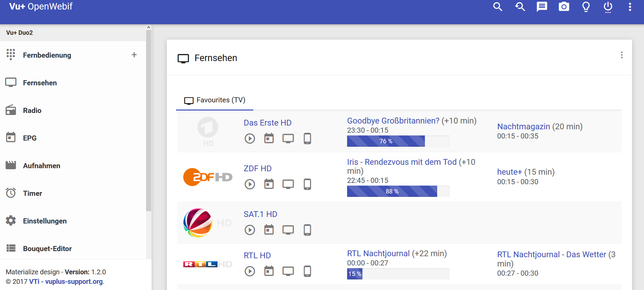The width and height of the screenshot is (644, 290).
Task: Click the mobile stream icon for RTL HD
Action: click(307, 271)
